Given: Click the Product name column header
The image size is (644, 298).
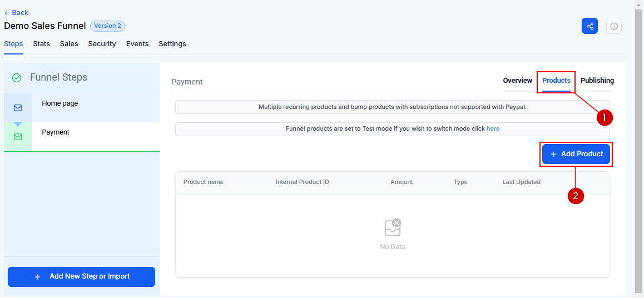Looking at the screenshot, I should click(204, 182).
